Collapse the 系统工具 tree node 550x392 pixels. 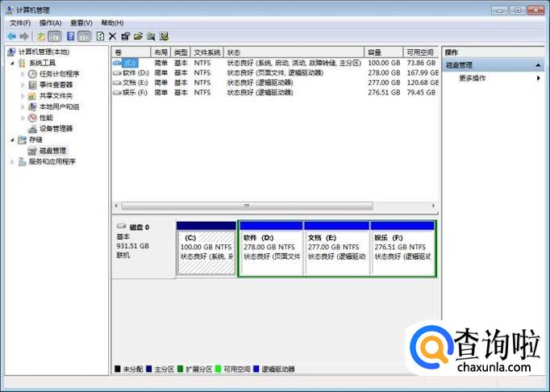[x=13, y=62]
